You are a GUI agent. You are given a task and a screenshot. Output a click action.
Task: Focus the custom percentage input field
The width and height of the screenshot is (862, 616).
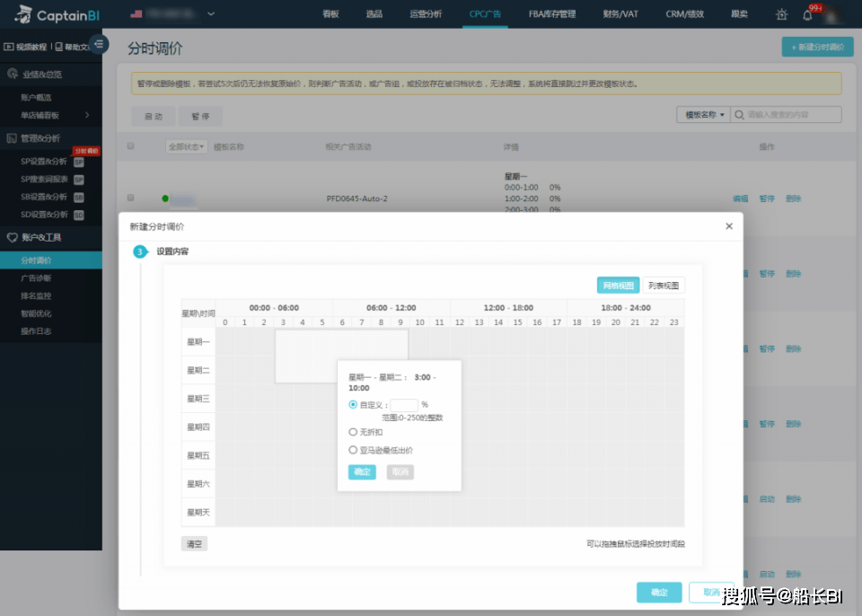[x=404, y=405]
